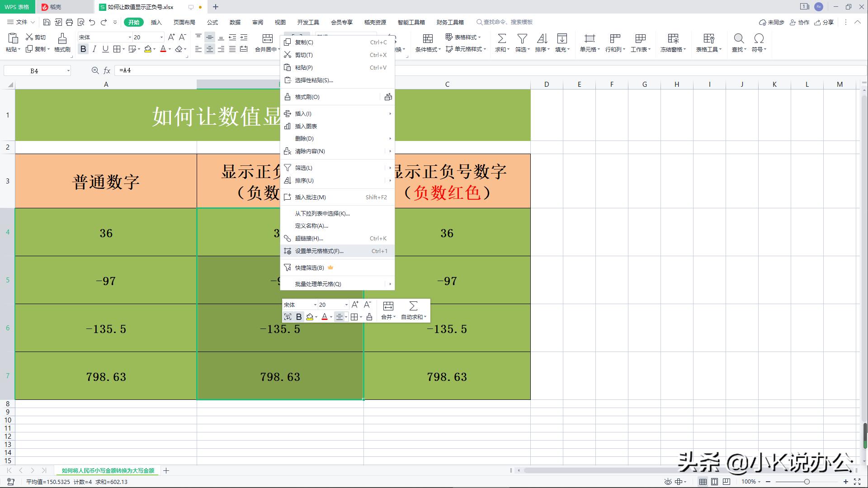This screenshot has height=488, width=868.
Task: Open the font name dropdown
Action: tap(129, 37)
